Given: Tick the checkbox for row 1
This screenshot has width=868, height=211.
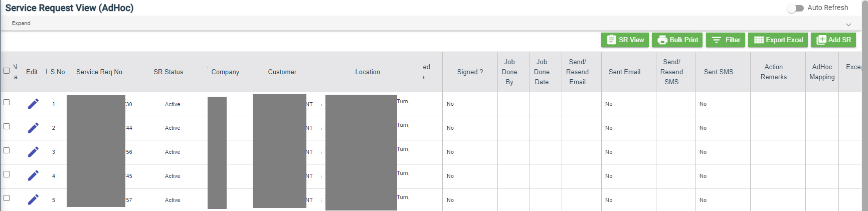Looking at the screenshot, I should point(7,102).
